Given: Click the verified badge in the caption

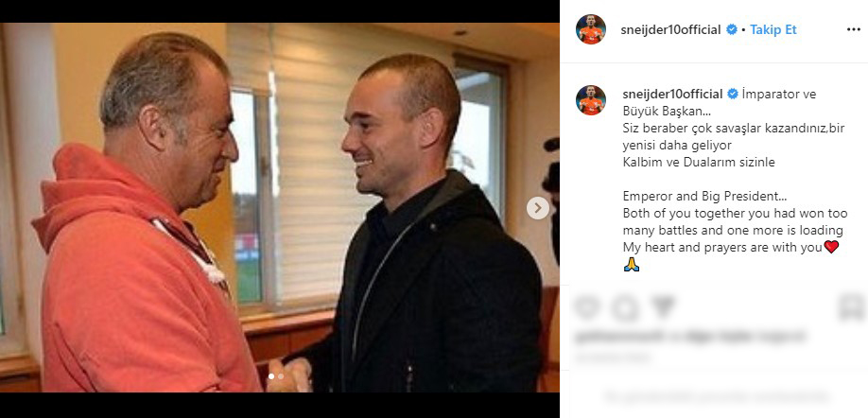Looking at the screenshot, I should click(x=732, y=95).
